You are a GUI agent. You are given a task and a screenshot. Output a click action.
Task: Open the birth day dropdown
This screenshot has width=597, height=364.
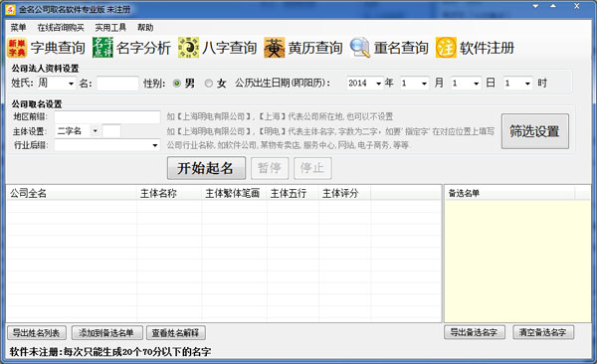(476, 84)
